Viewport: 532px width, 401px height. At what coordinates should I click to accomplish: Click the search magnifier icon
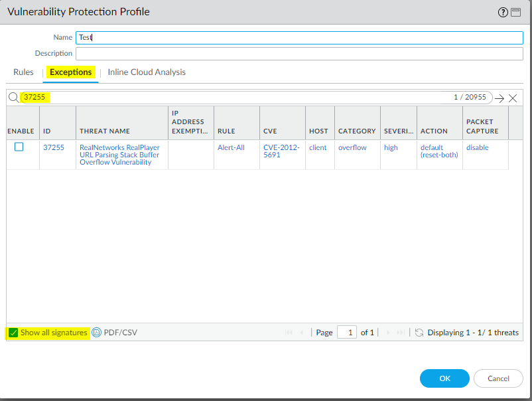pos(14,98)
